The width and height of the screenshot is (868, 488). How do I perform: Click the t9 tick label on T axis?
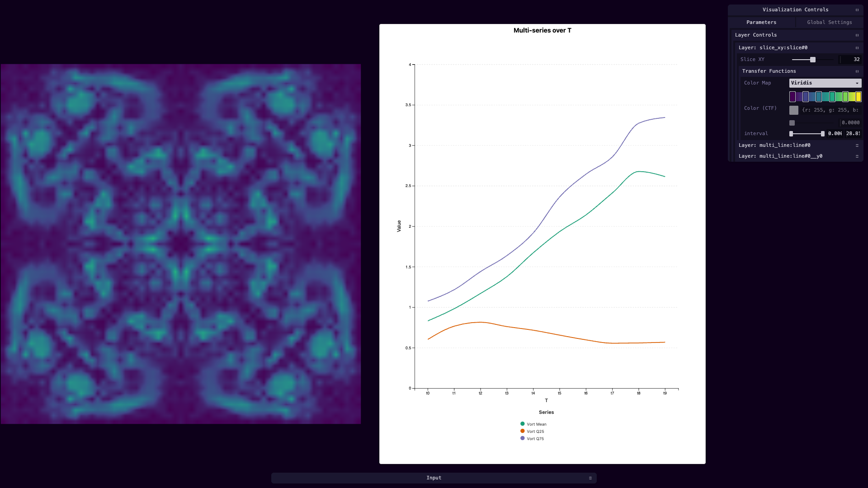pyautogui.click(x=665, y=393)
